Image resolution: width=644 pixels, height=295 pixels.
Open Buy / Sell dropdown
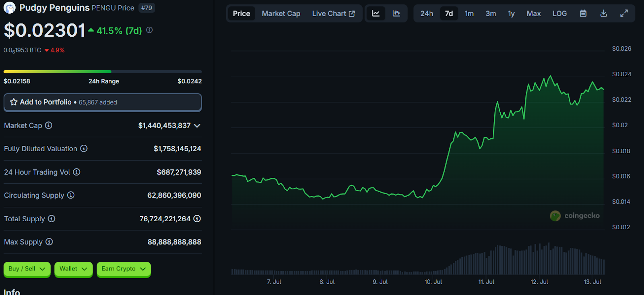point(27,269)
